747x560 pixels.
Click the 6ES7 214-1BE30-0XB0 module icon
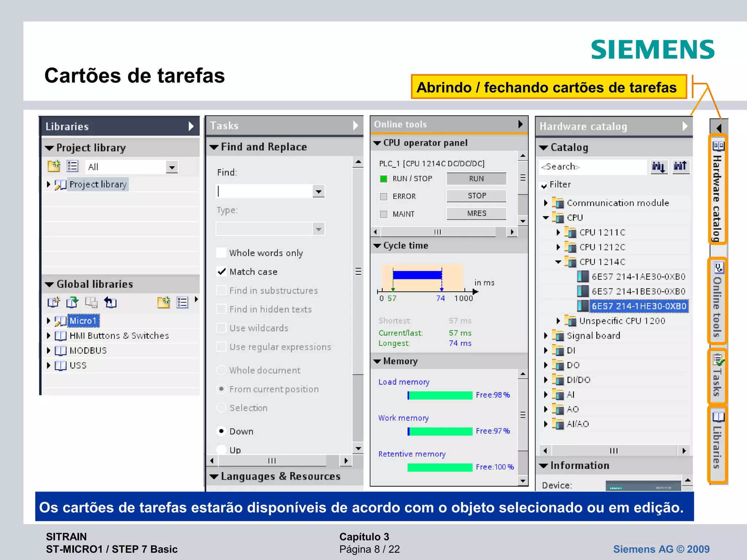coord(583,291)
